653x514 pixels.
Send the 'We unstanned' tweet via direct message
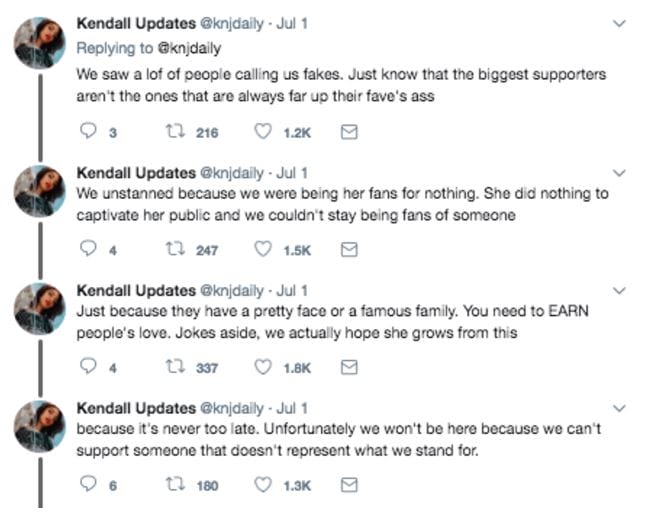pos(349,250)
